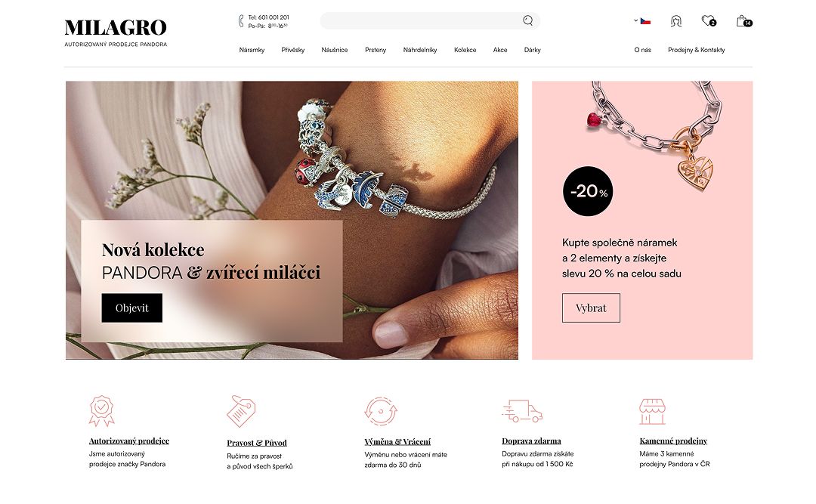Click the authorized seller badge icon

[101, 411]
